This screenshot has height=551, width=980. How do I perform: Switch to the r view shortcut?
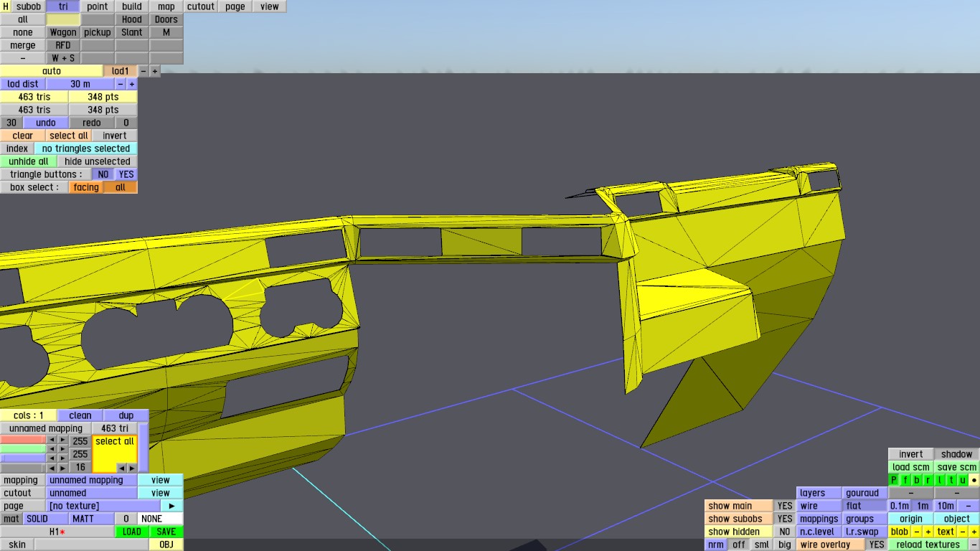[x=928, y=480]
